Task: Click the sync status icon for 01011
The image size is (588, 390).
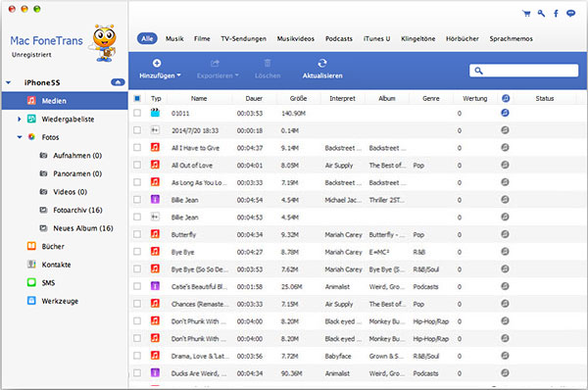Action: pos(505,113)
